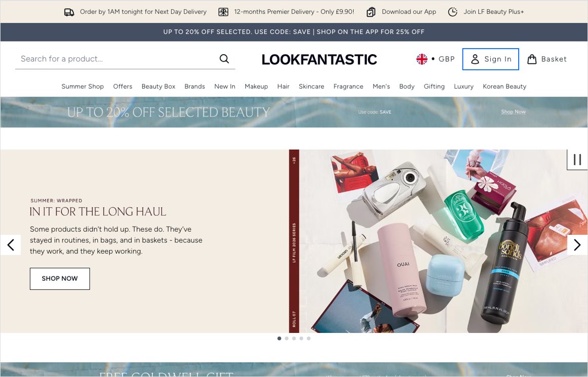This screenshot has height=377, width=588.
Task: Select second carousel dot indicator
Action: pyautogui.click(x=286, y=339)
